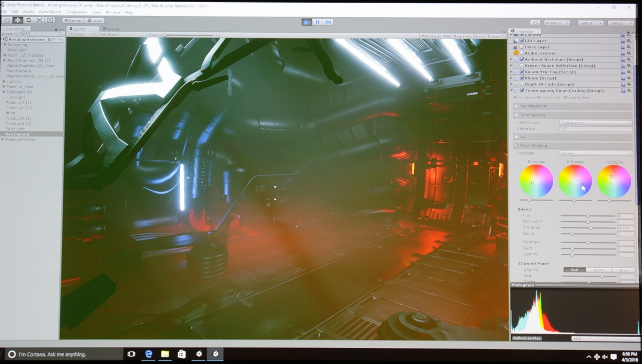Click the Green channel button
The height and width of the screenshot is (364, 642).
tap(599, 270)
